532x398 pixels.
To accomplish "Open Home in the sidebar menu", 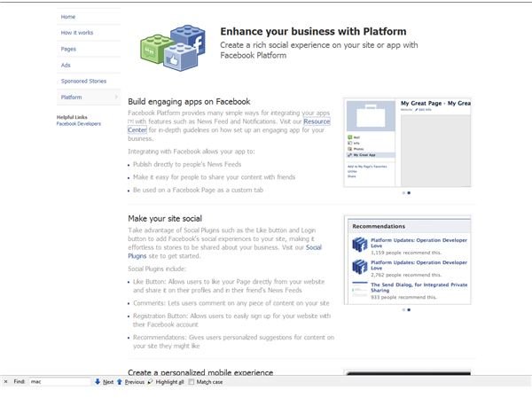I will click(x=68, y=17).
